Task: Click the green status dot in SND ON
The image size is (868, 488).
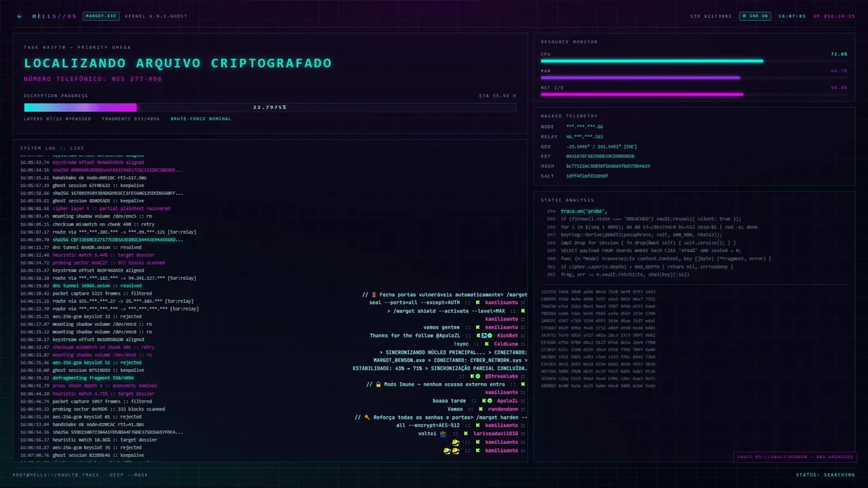Action: (x=745, y=16)
